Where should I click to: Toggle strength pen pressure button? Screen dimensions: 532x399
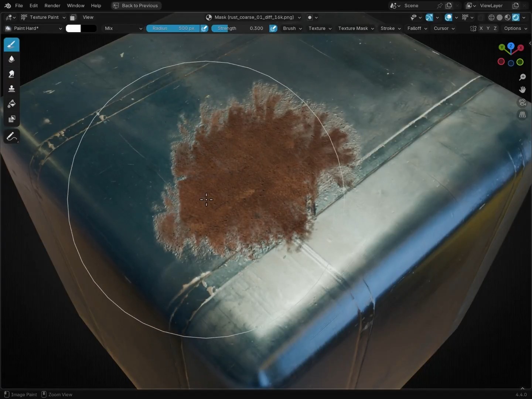pos(273,28)
